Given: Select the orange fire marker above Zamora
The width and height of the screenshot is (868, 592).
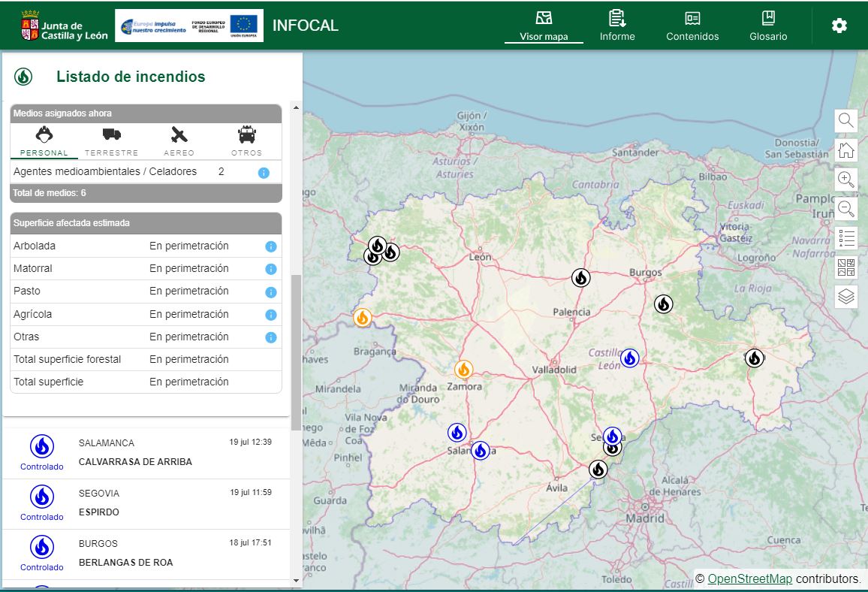Looking at the screenshot, I should coord(464,369).
